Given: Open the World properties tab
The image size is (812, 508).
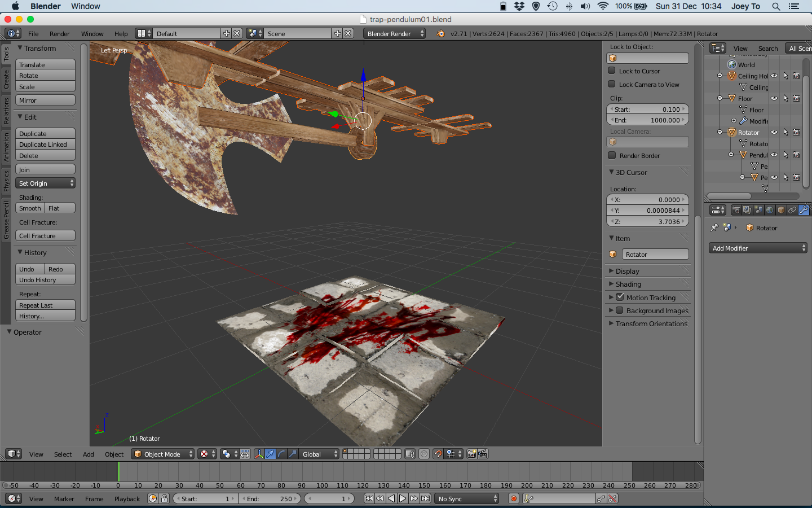Looking at the screenshot, I should pos(770,210).
